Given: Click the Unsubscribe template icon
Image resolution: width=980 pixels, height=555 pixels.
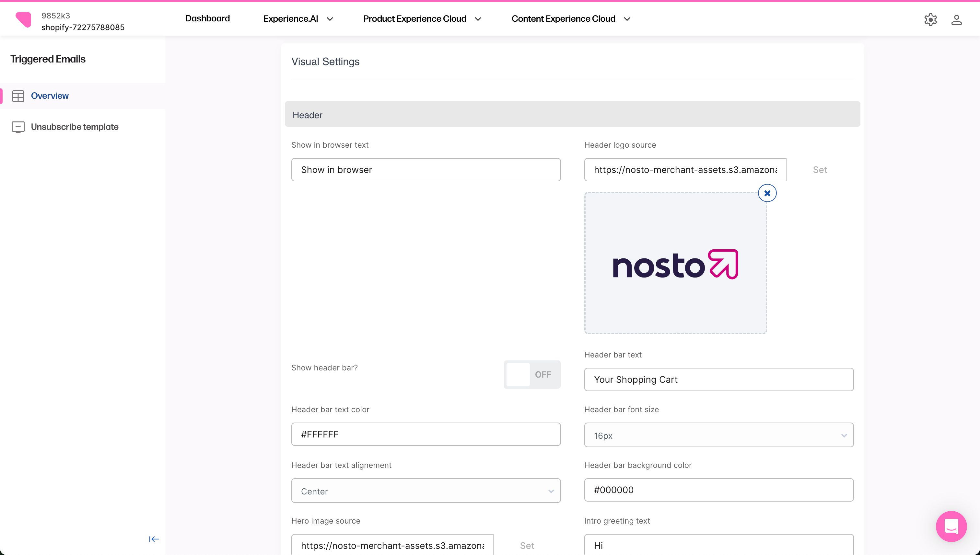Looking at the screenshot, I should (18, 127).
